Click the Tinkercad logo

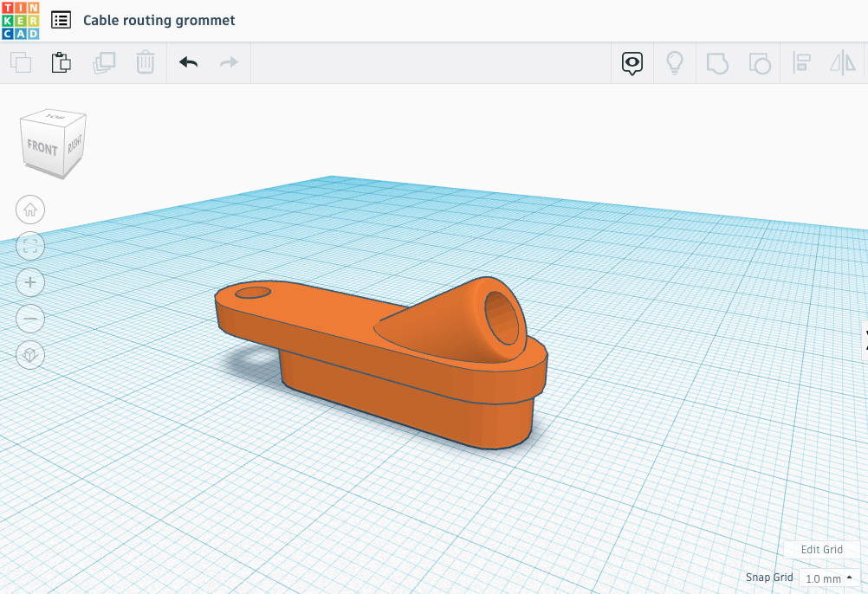(x=19, y=20)
